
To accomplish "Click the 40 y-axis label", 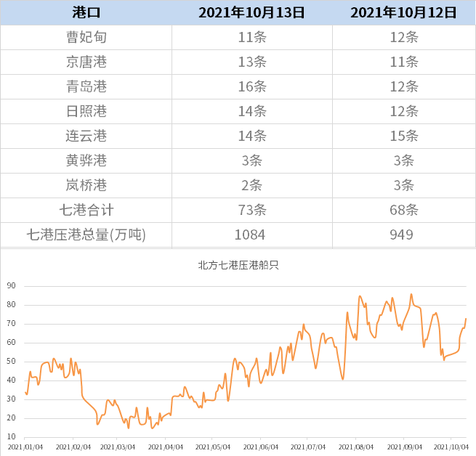I will (x=11, y=380).
